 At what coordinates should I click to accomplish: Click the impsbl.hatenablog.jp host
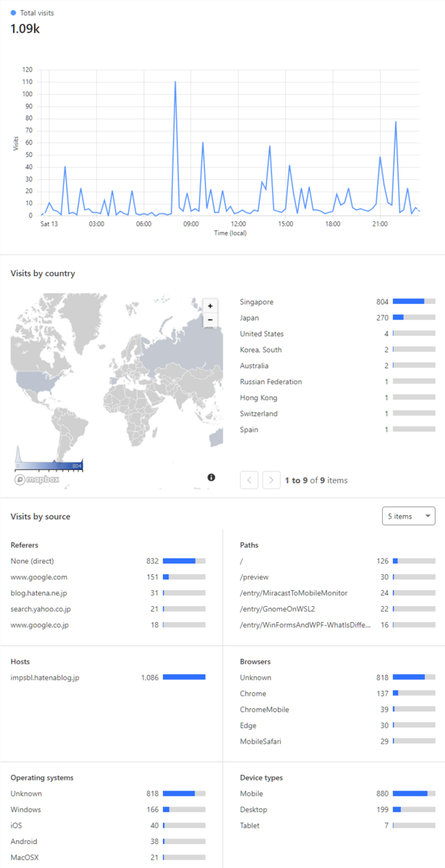[45, 678]
